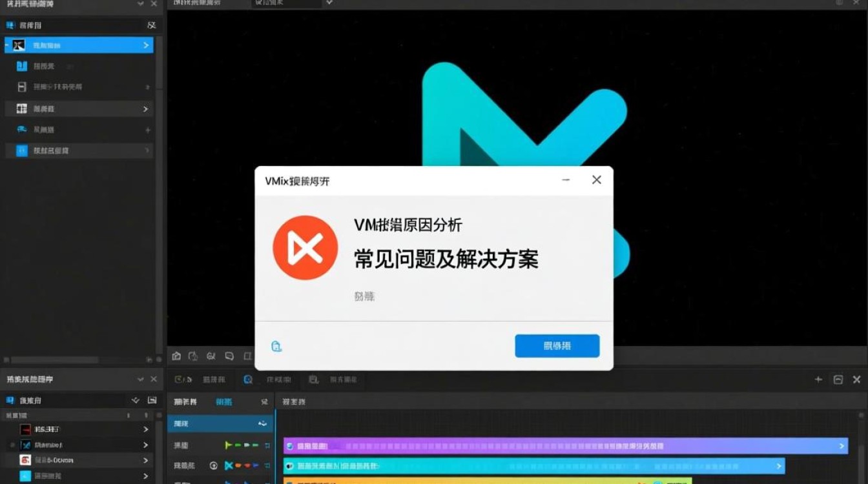The width and height of the screenshot is (868, 484).
Task: Click the white and red thumbnail in the bottom-left list
Action: pyautogui.click(x=25, y=460)
